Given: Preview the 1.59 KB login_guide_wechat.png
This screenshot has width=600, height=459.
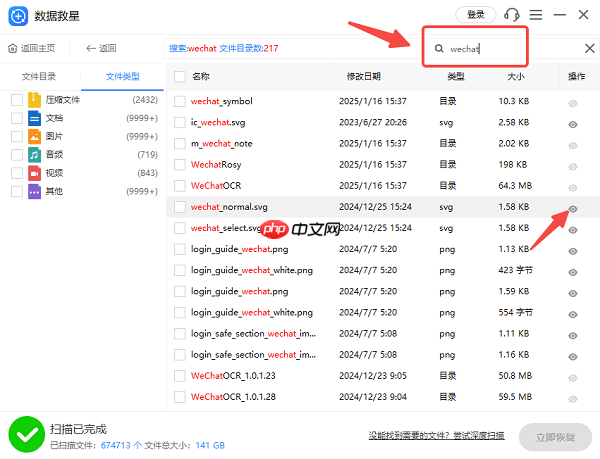Looking at the screenshot, I should click(573, 293).
